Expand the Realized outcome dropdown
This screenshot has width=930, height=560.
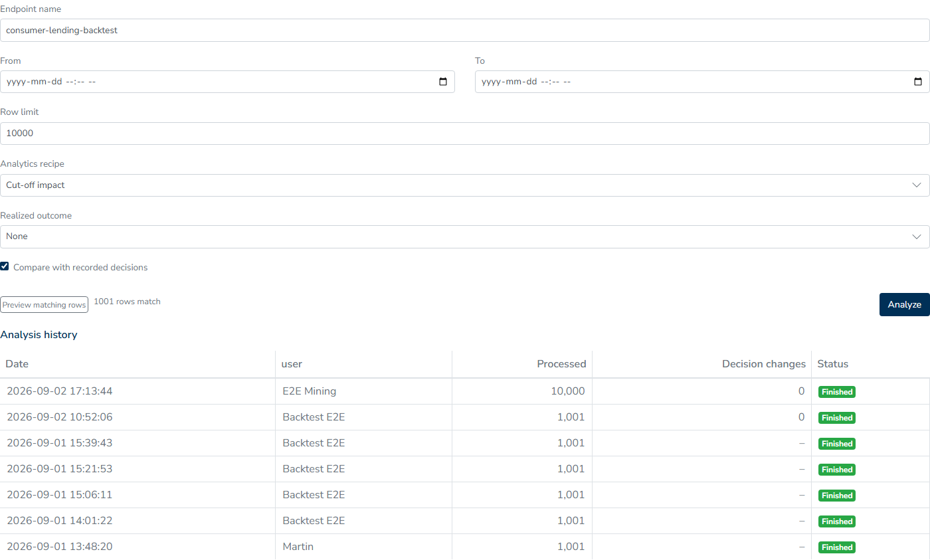pos(465,236)
